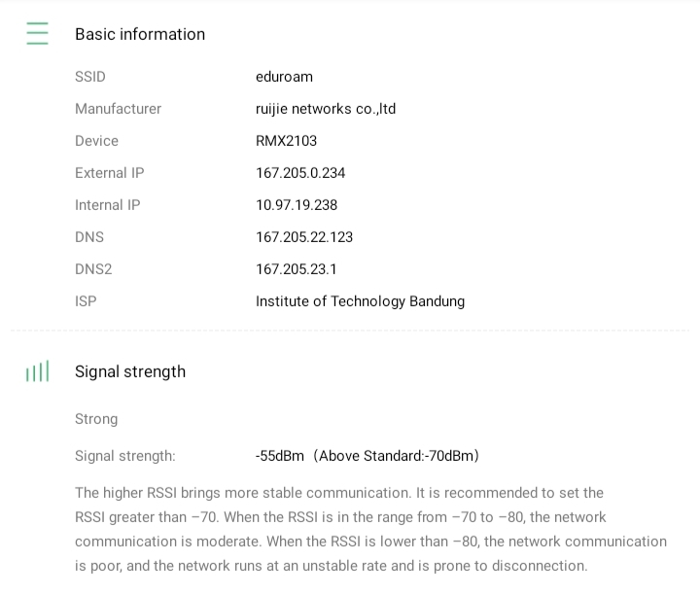Click the External IP field label

[x=109, y=173]
